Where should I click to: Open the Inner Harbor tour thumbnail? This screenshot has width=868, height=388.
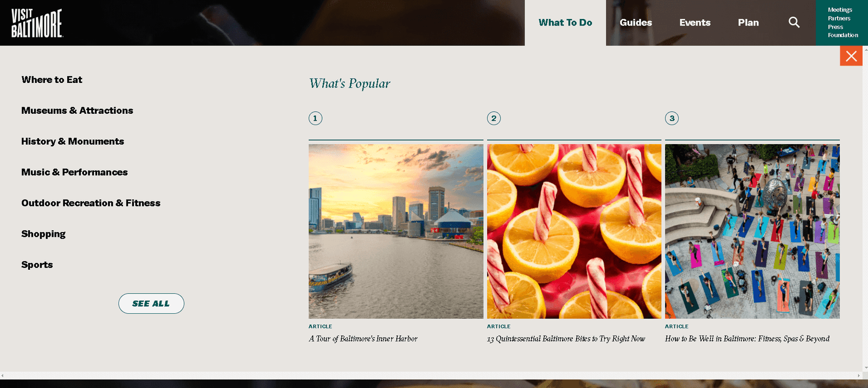tap(396, 231)
